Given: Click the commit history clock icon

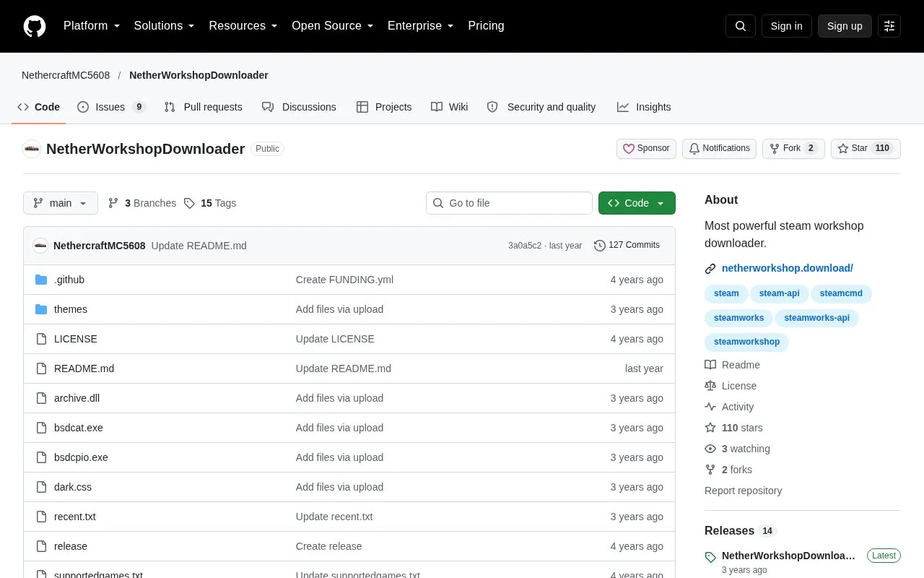Looking at the screenshot, I should (599, 246).
